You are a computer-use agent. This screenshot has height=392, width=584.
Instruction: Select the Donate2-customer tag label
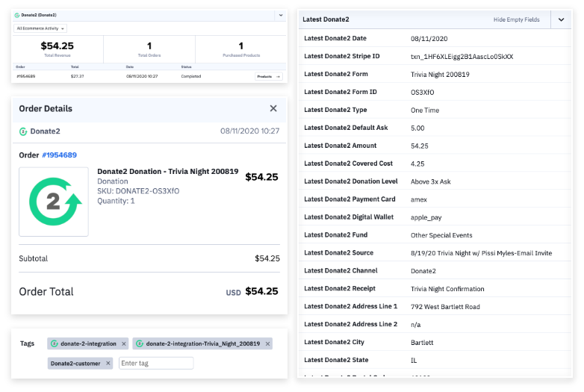tap(75, 364)
